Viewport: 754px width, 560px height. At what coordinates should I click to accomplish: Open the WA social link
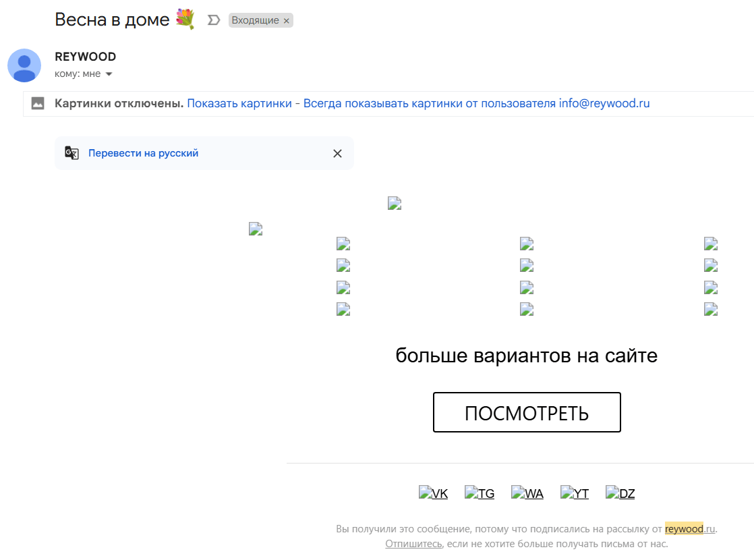527,493
